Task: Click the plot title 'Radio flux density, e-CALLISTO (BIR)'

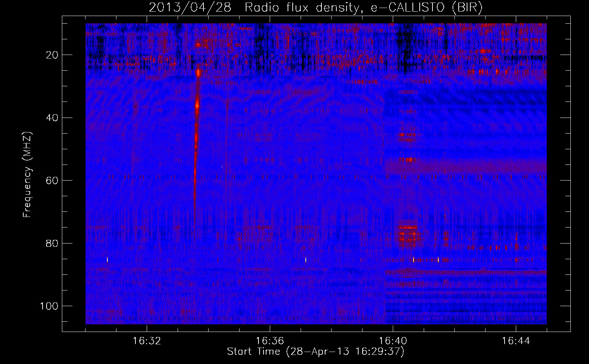Action: (363, 8)
